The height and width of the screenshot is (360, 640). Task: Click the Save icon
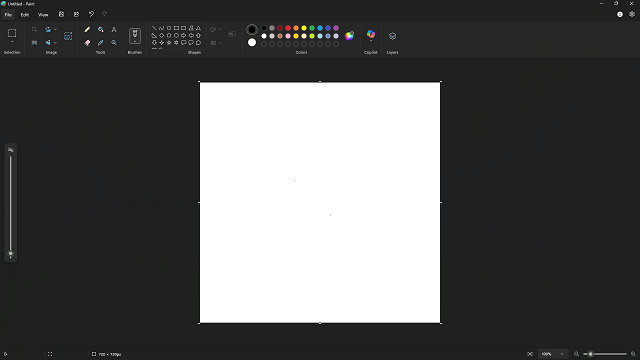tap(61, 14)
